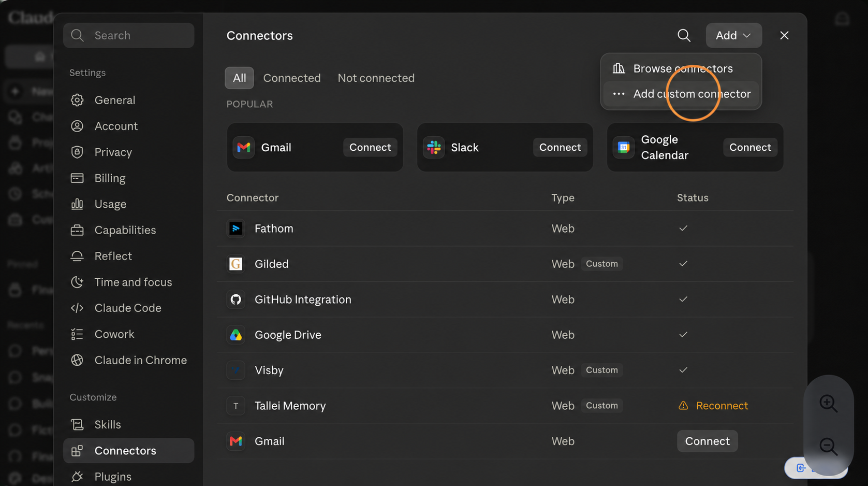
Task: Click Reconnect for Tallei Memory
Action: click(x=722, y=406)
